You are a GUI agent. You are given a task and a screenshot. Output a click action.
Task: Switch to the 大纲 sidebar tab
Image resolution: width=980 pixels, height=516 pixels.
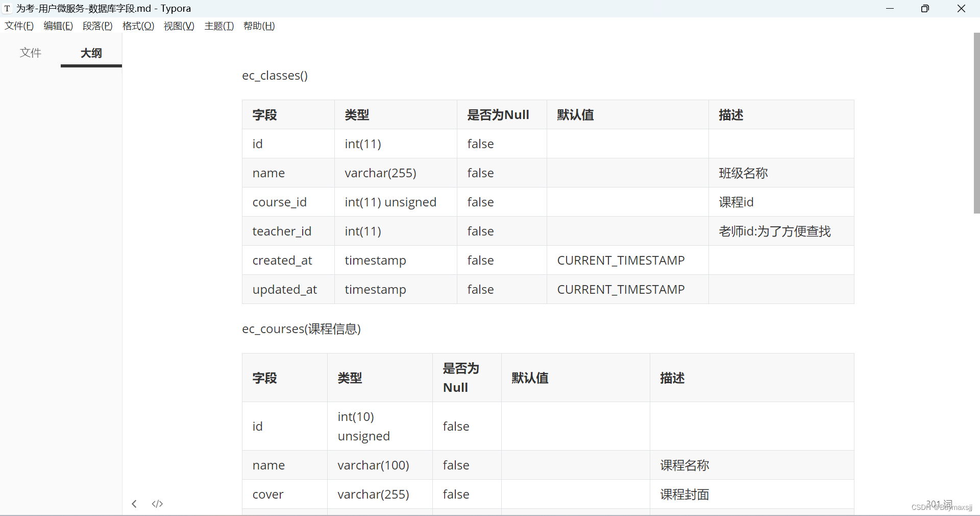(91, 53)
